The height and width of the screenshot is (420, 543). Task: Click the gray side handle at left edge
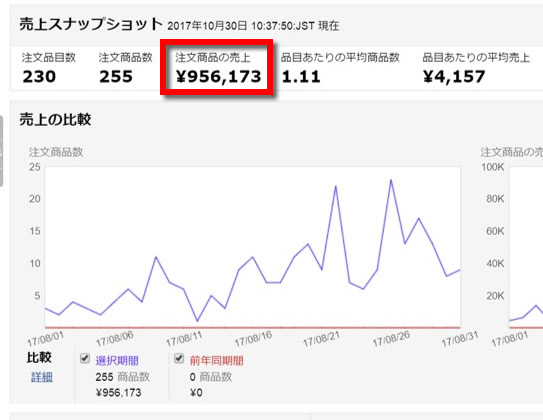[1, 151]
